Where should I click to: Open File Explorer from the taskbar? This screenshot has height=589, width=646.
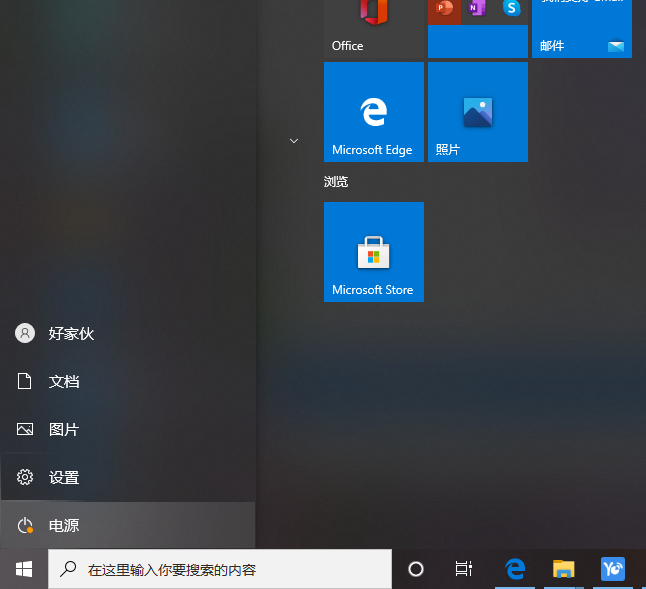[x=564, y=569]
